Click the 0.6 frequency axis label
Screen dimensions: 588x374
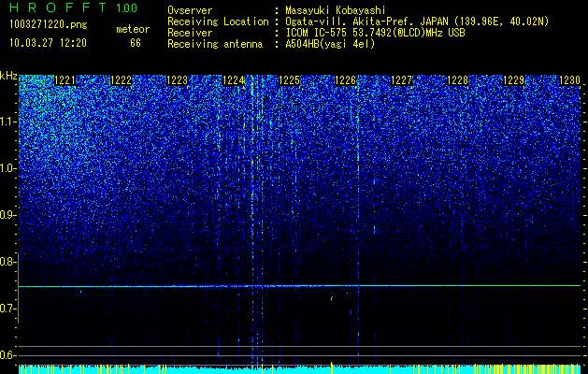[7, 355]
